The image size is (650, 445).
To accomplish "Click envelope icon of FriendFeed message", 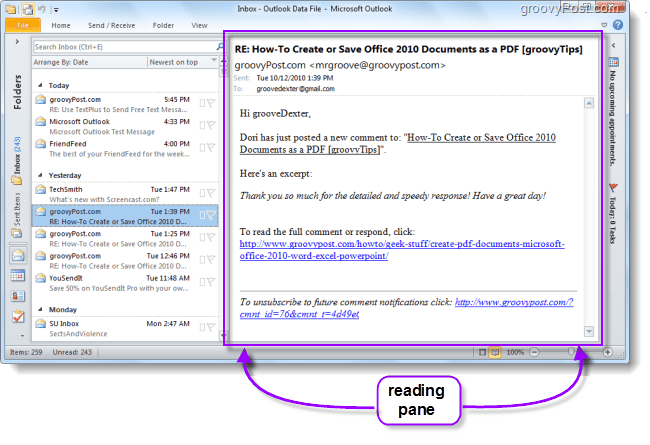I will (40, 144).
